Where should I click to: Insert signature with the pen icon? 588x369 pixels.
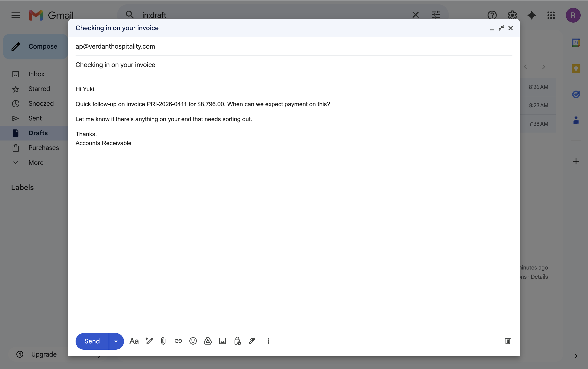point(252,341)
